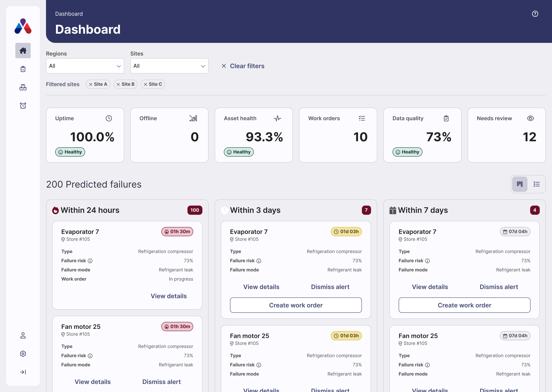
Task: Open the user profile sidebar icon
Action: pyautogui.click(x=23, y=335)
